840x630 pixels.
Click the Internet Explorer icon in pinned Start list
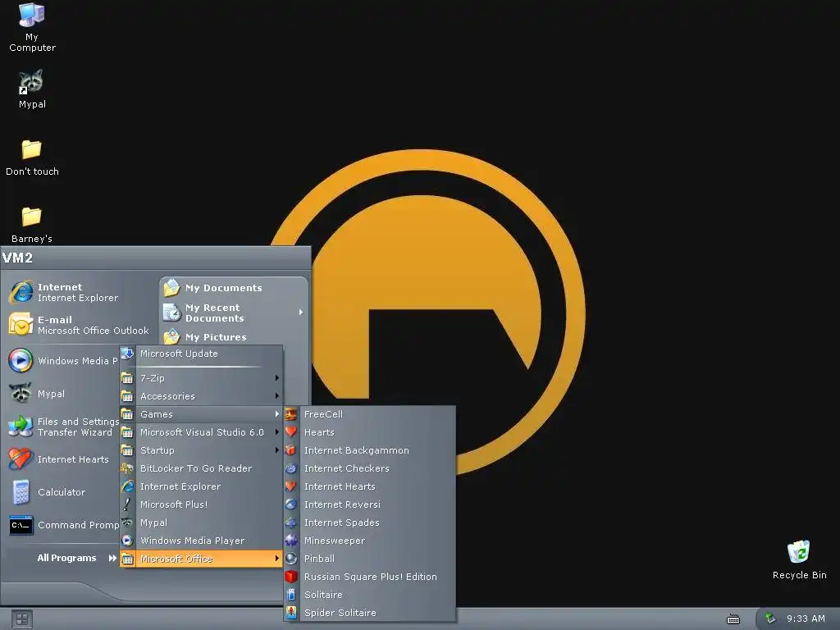point(21,292)
